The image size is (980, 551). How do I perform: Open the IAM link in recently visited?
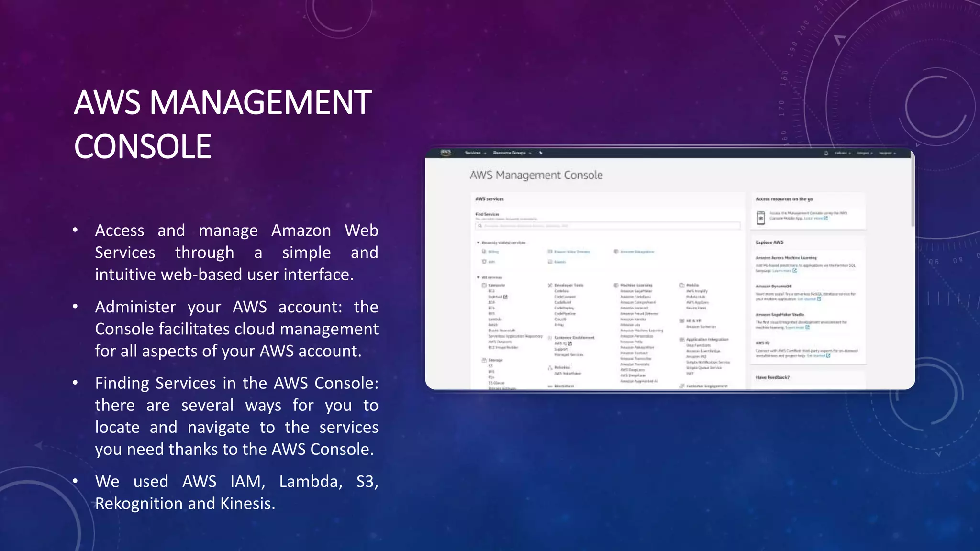(x=491, y=262)
